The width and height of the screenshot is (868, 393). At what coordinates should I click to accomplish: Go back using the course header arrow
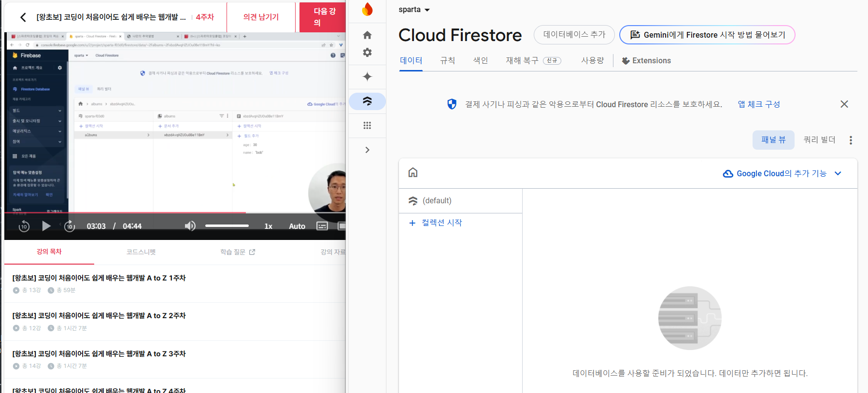click(x=23, y=17)
